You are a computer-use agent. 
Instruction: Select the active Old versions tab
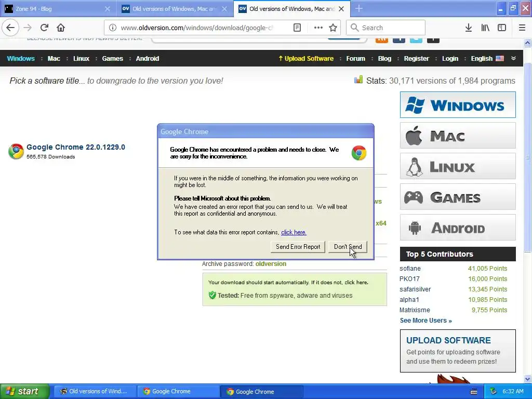(292, 9)
